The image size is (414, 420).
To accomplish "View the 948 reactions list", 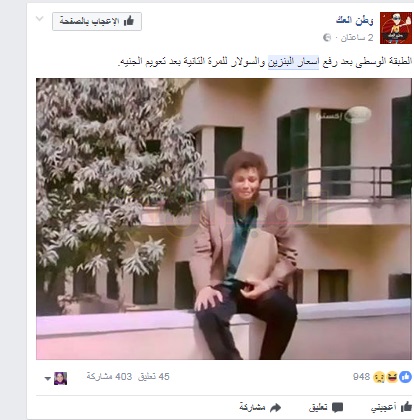I will [361, 377].
